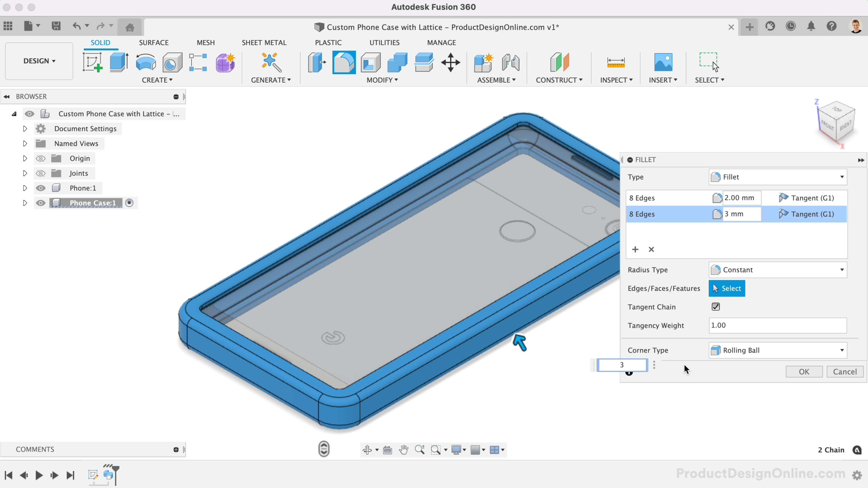Hide the Phone:1 component visibility
Viewport: 868px width, 488px height.
40,188
